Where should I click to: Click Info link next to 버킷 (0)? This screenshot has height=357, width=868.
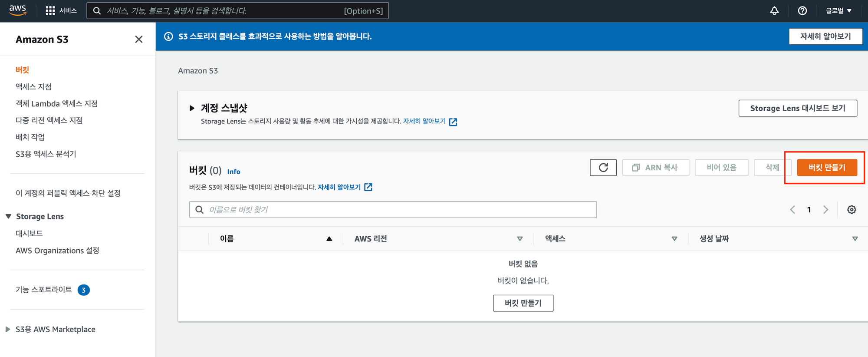[233, 172]
